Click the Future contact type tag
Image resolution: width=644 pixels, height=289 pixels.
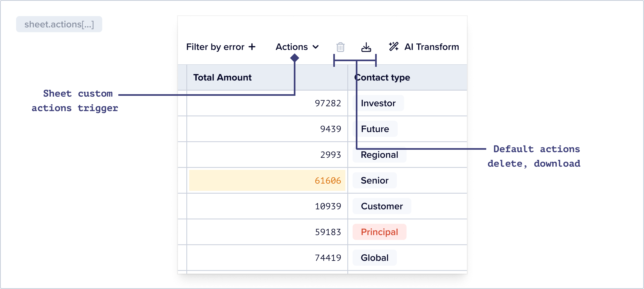point(375,129)
